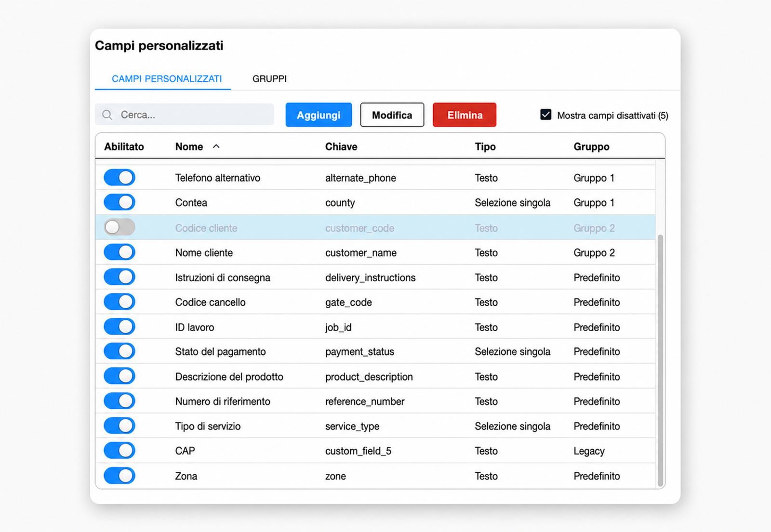This screenshot has height=532, width=771.
Task: Sort by the Chiave column header
Action: (x=341, y=146)
